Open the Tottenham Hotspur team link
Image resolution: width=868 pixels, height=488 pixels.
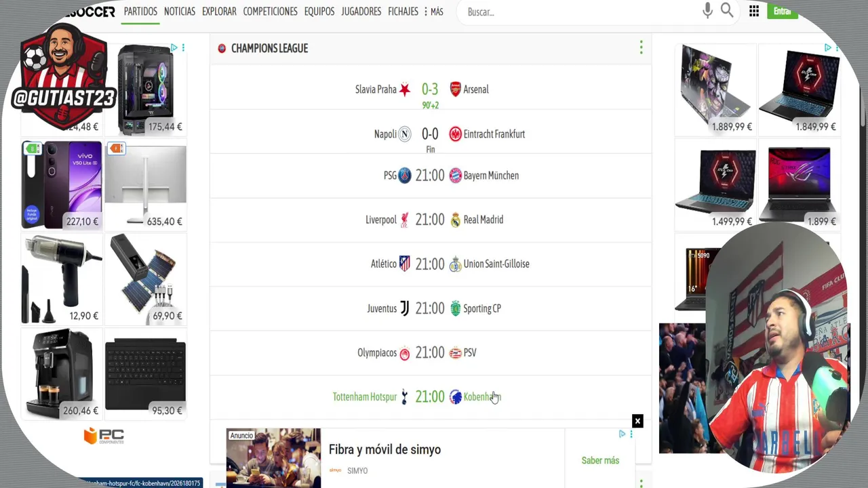pos(364,397)
